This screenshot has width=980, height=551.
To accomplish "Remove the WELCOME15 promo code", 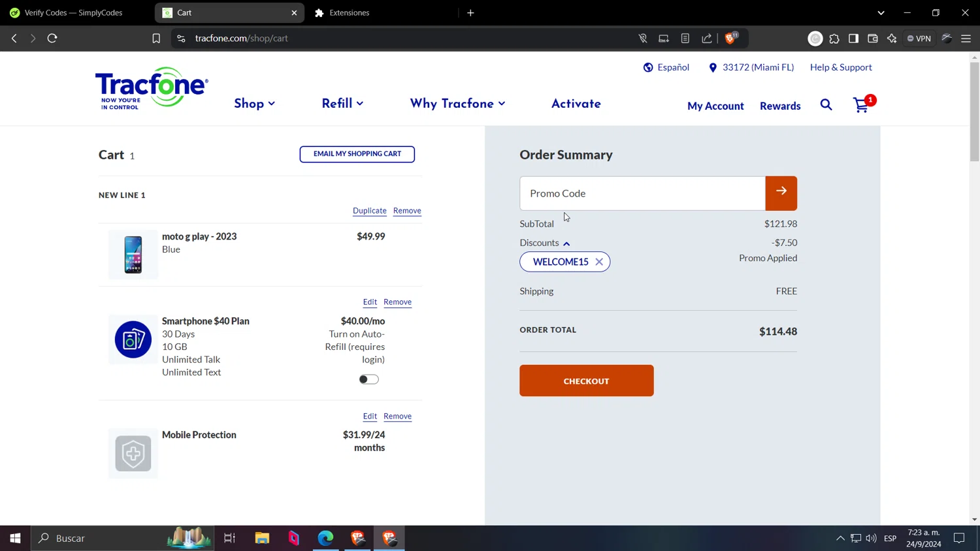I will [x=599, y=262].
